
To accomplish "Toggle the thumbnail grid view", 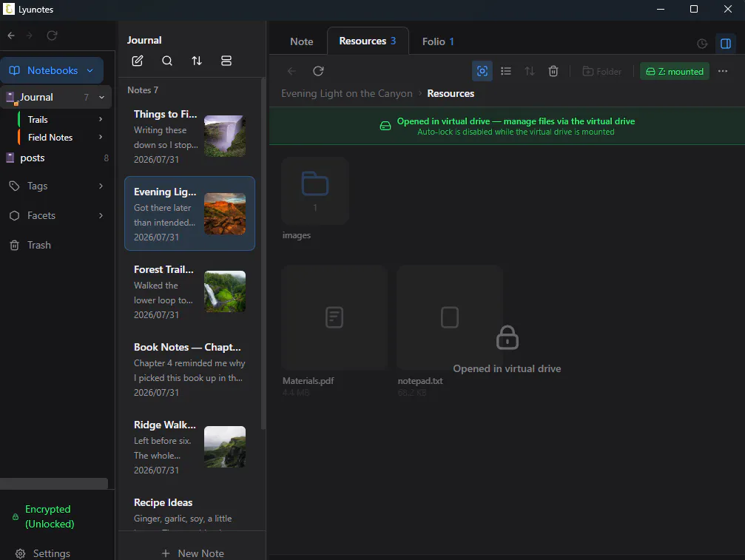I will [x=482, y=71].
